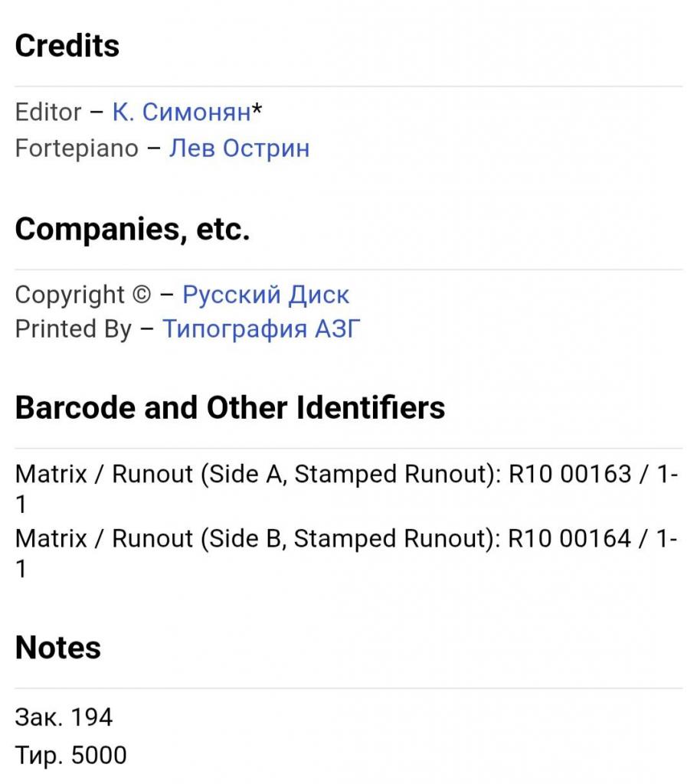Click the asterisk after К. Симонян
This screenshot has height=784, width=697.
[x=257, y=109]
